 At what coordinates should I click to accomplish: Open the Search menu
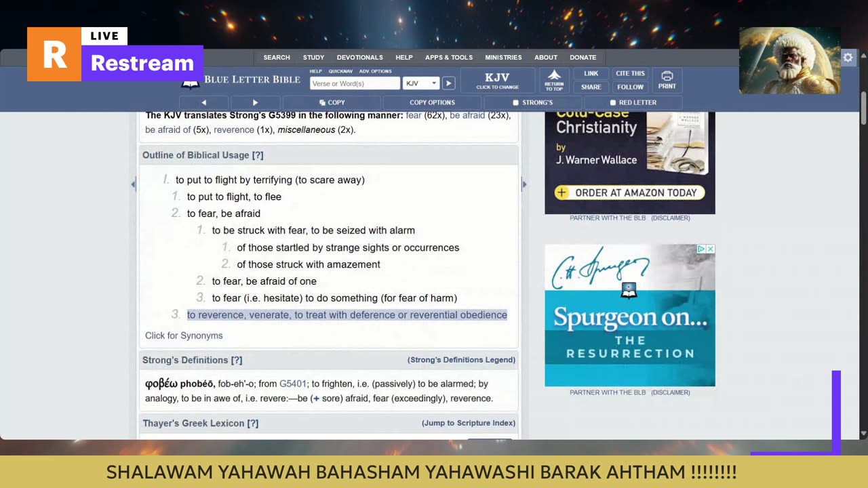point(277,58)
